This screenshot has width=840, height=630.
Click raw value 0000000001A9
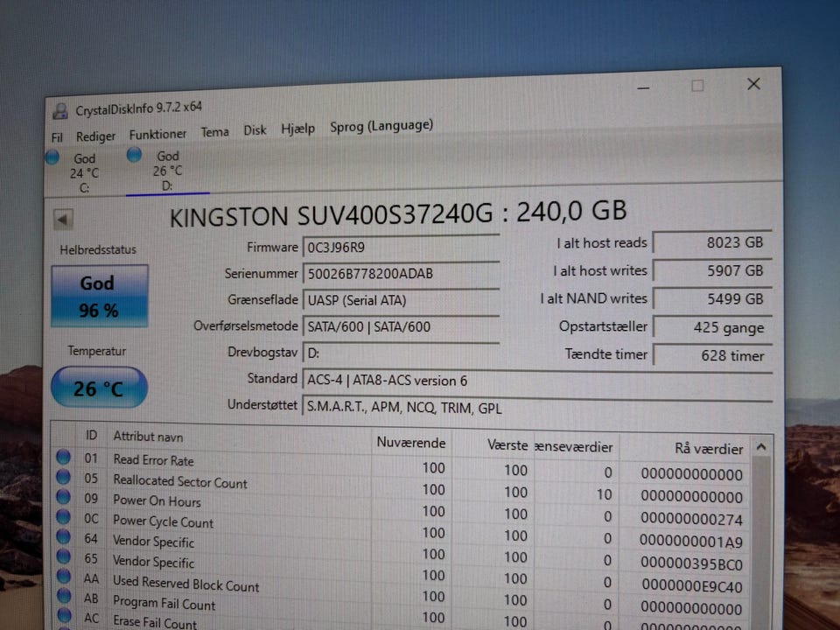[691, 542]
